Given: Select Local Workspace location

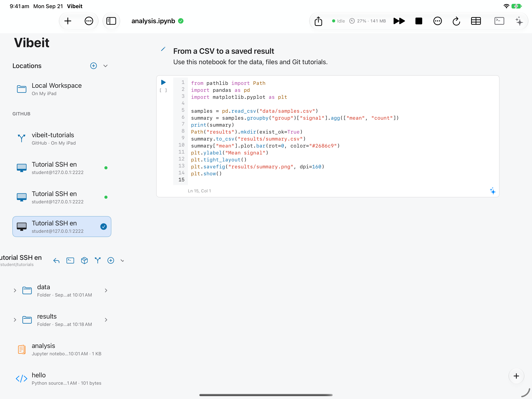Looking at the screenshot, I should point(62,89).
